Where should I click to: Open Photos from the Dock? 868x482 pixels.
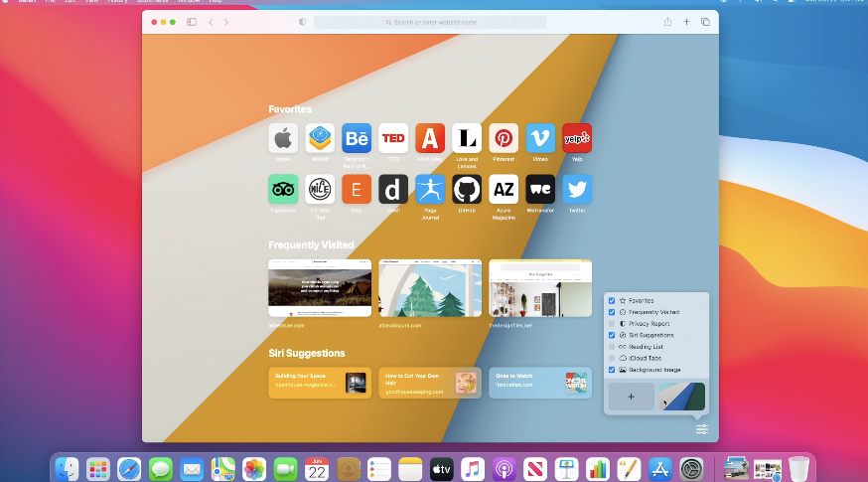click(x=254, y=470)
